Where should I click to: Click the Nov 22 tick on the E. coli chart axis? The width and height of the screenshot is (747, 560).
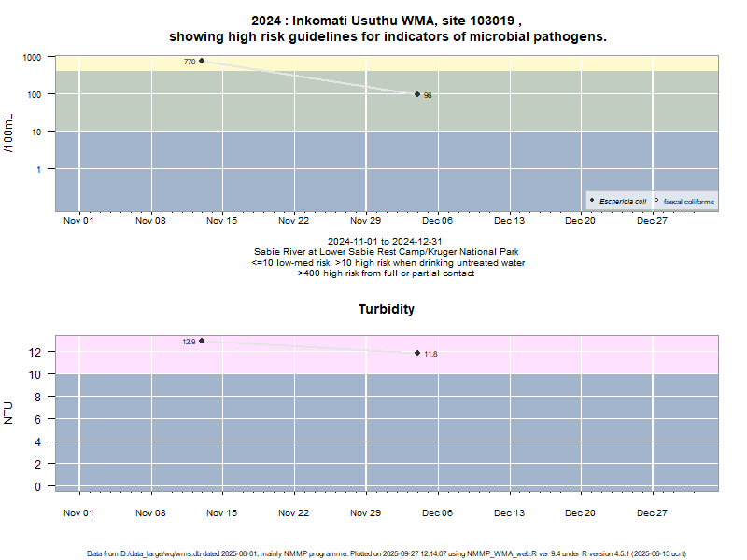click(x=294, y=221)
